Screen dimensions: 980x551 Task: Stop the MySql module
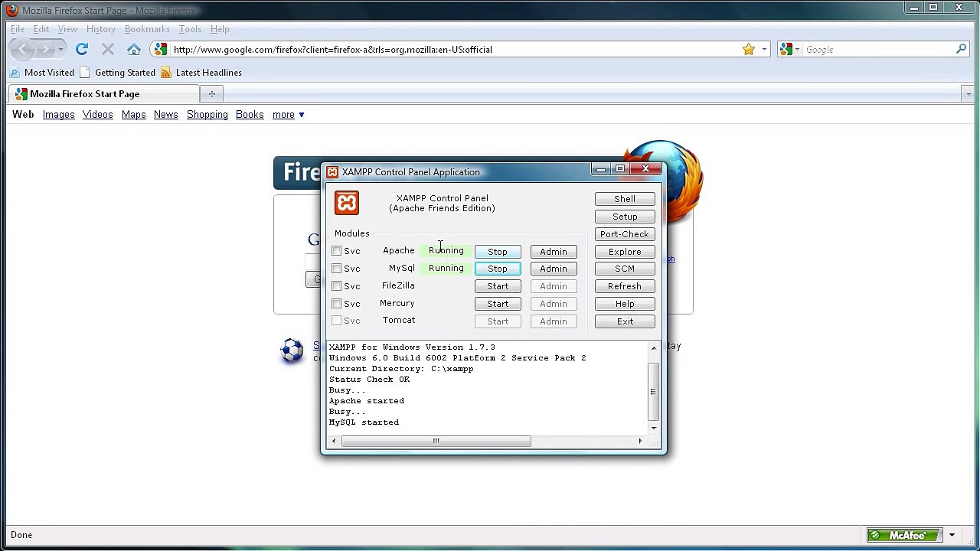(x=498, y=269)
